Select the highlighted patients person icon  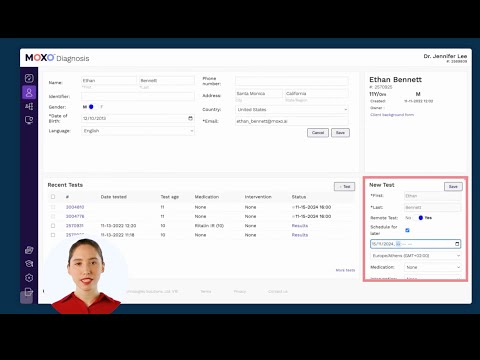[29, 92]
